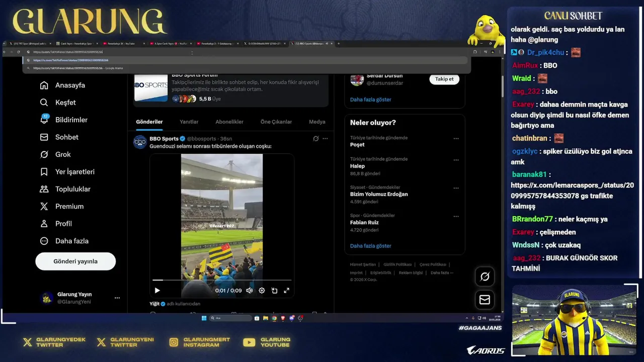Click the browser address bar
Viewport: 644px width, 362px height.
click(247, 52)
